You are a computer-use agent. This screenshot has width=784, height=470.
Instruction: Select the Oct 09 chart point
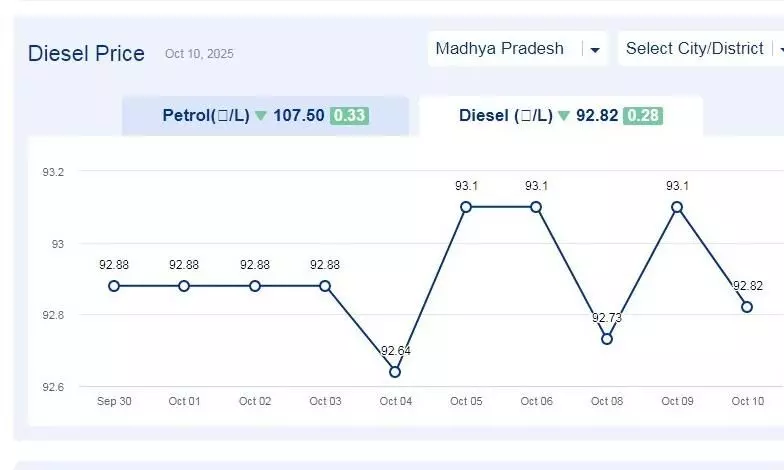(677, 207)
